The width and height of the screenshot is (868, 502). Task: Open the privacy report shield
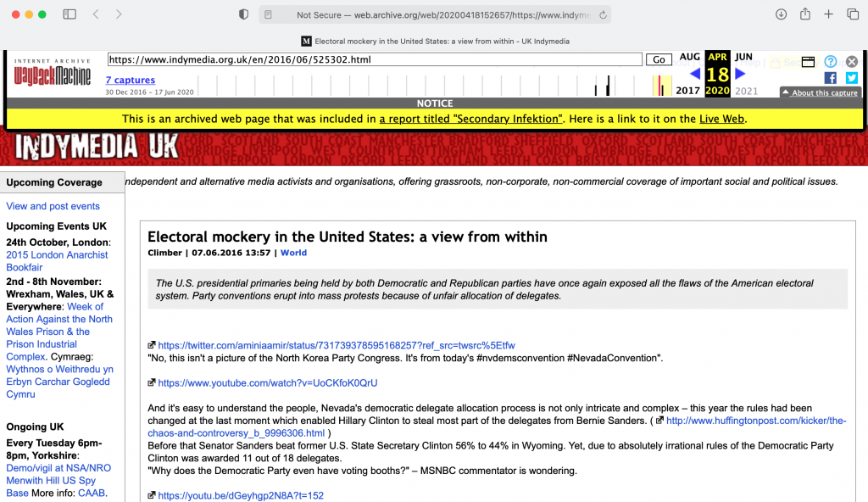[x=243, y=14]
